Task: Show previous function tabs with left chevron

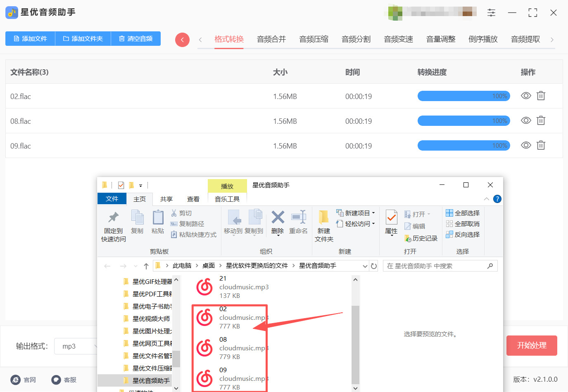Action: (200, 40)
